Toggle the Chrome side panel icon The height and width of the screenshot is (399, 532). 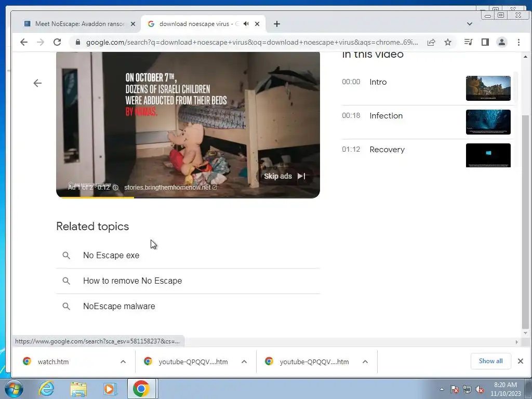click(485, 42)
